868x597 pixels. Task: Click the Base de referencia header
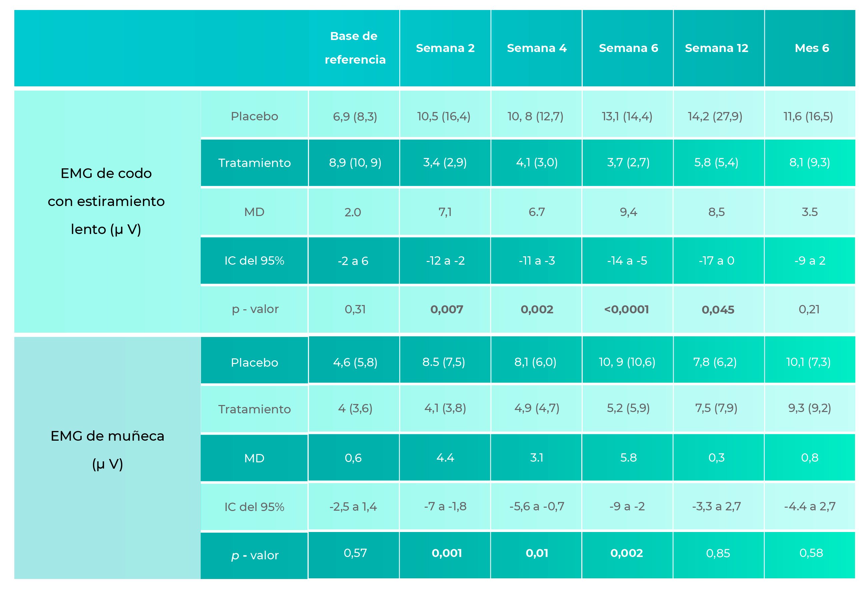(x=355, y=48)
